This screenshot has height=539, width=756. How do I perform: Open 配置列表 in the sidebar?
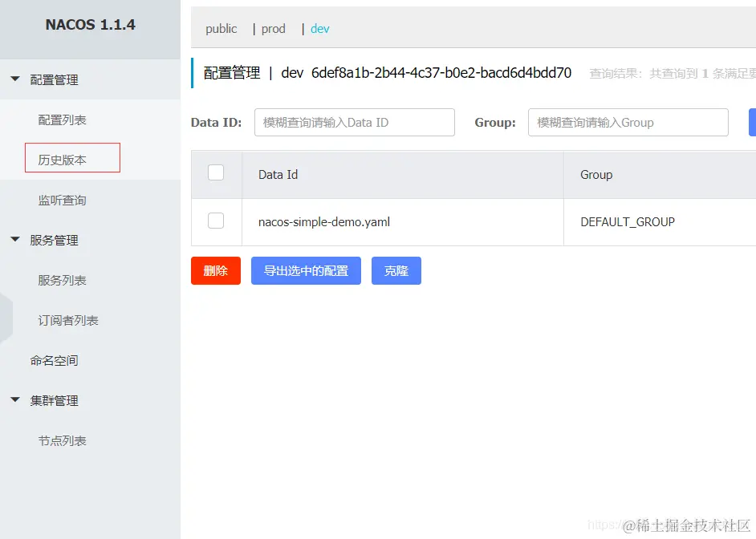(62, 120)
